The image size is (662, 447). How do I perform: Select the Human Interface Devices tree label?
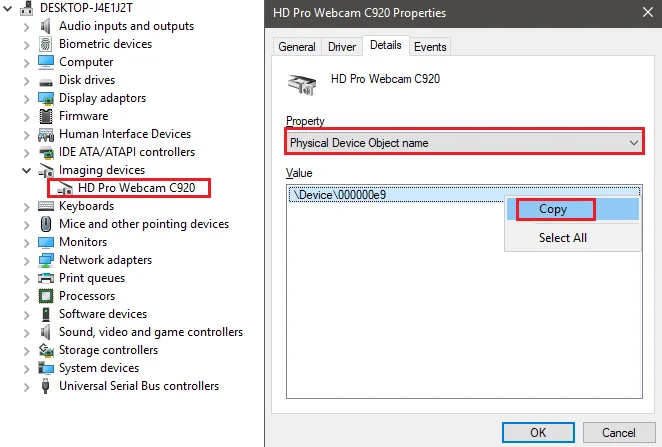click(125, 134)
